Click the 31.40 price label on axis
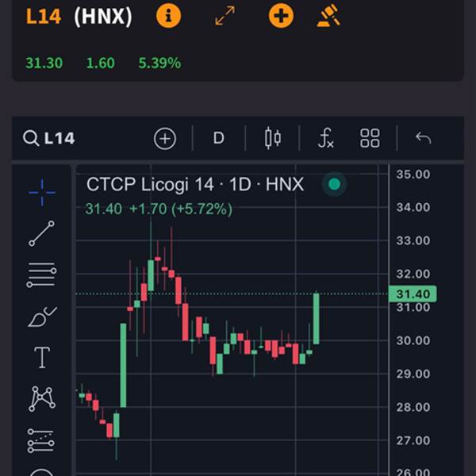This screenshot has height=476, width=476. [413, 294]
